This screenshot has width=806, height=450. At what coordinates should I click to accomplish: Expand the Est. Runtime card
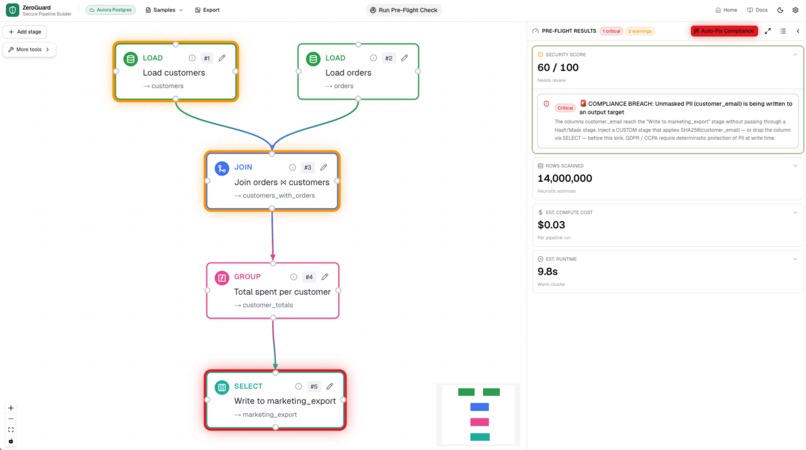pos(795,259)
